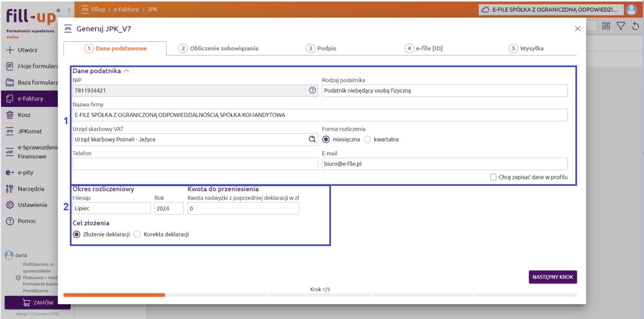Click the Nazwa firmy field

[320, 115]
